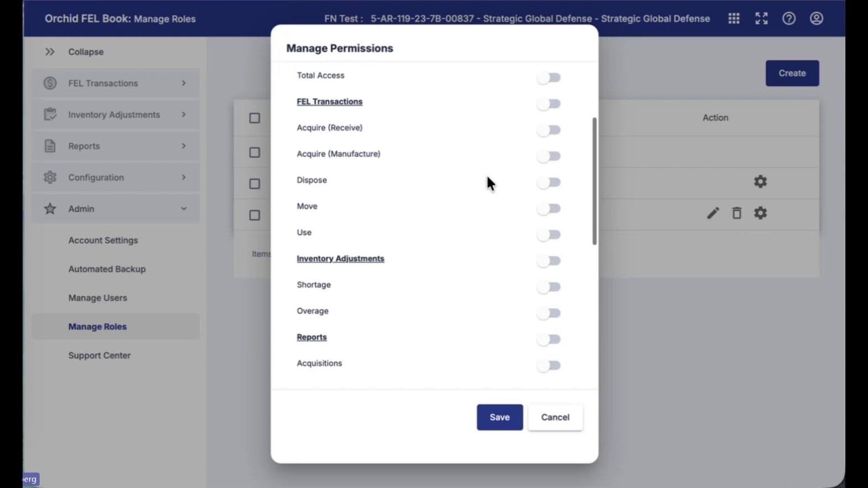Click the Action column header

click(x=715, y=117)
